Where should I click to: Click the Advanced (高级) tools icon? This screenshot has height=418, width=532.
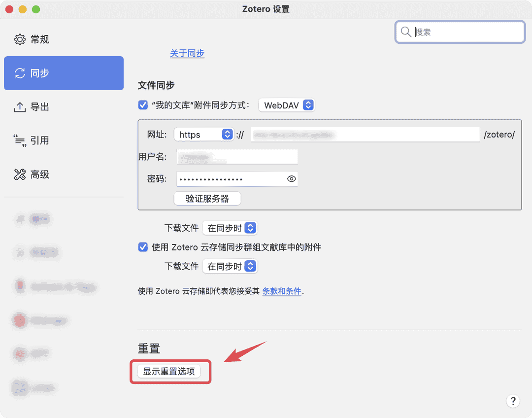pyautogui.click(x=20, y=174)
